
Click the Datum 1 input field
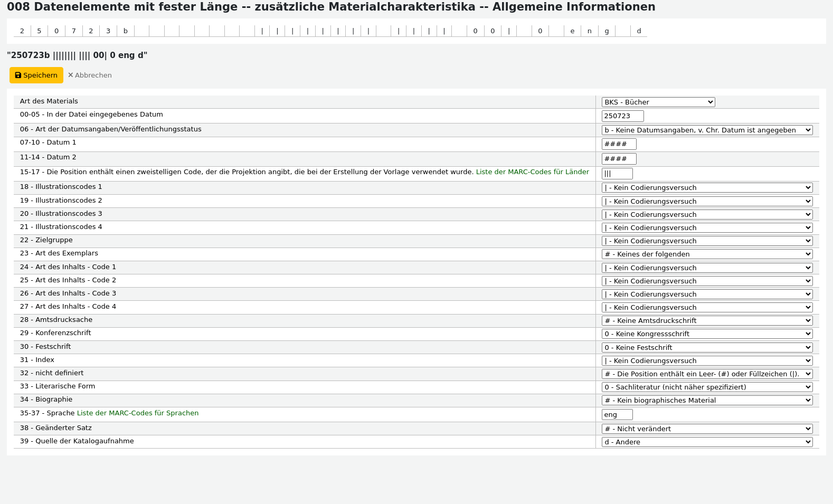(x=619, y=144)
